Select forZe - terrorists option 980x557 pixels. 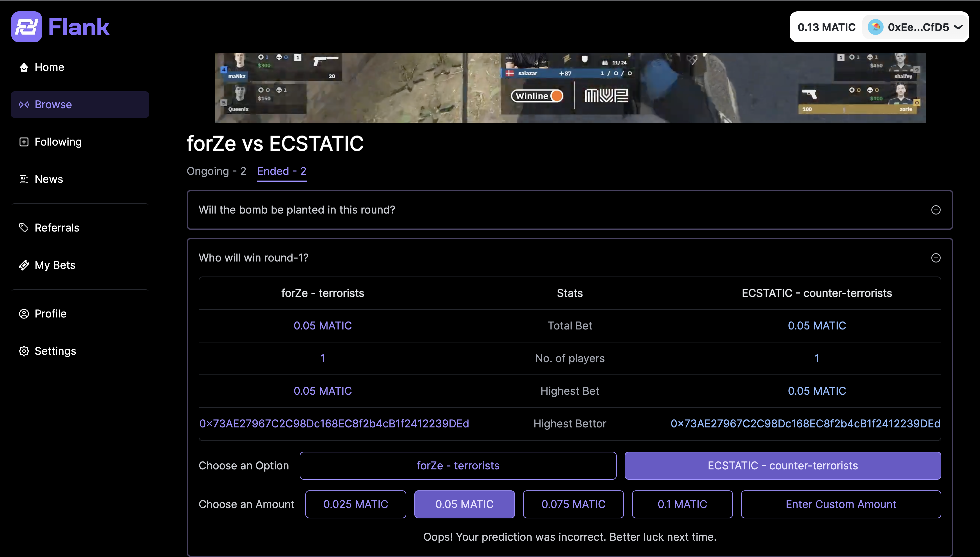tap(458, 466)
